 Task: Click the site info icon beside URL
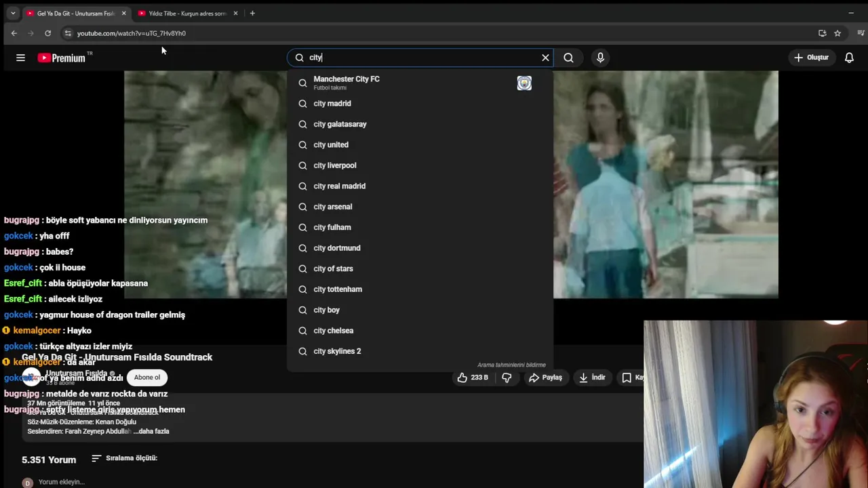click(67, 33)
